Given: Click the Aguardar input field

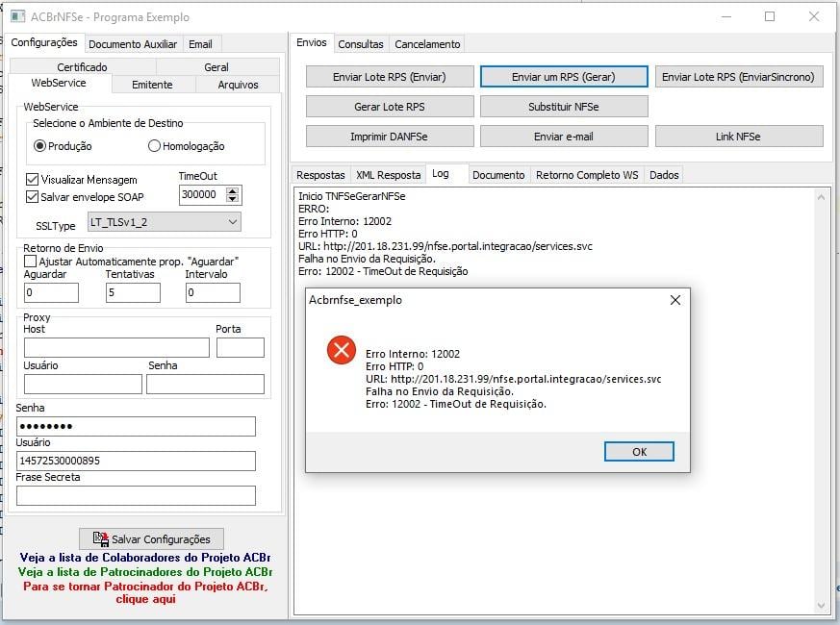Looking at the screenshot, I should 51,292.
